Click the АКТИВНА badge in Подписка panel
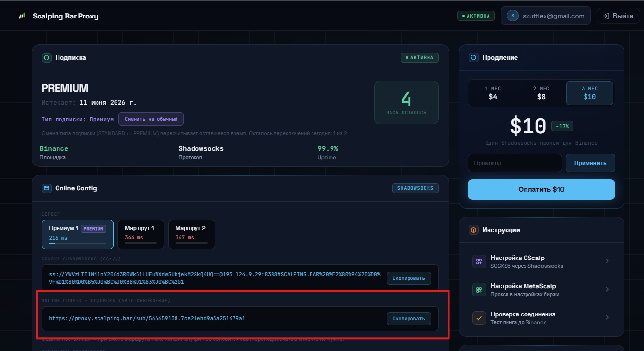This screenshot has height=351, width=644. pyautogui.click(x=420, y=57)
